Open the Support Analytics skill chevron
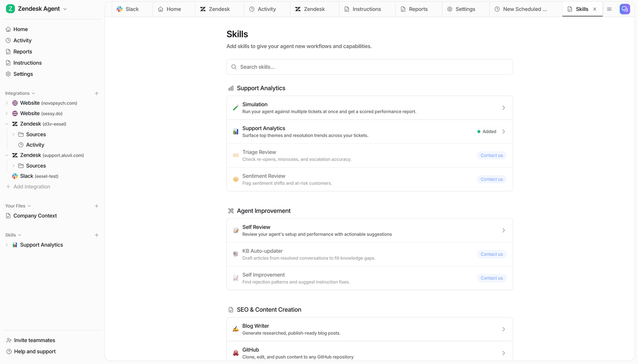 click(504, 132)
